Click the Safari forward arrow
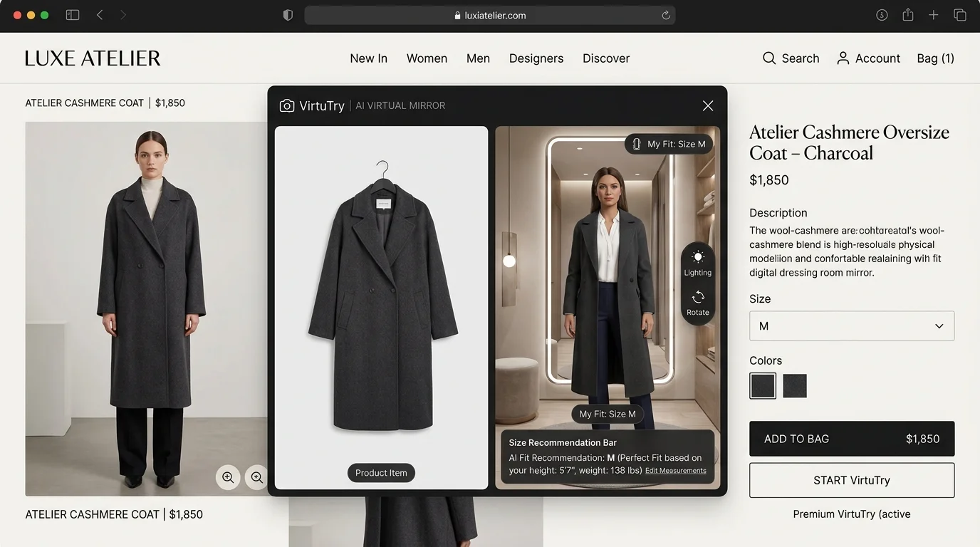 (123, 15)
